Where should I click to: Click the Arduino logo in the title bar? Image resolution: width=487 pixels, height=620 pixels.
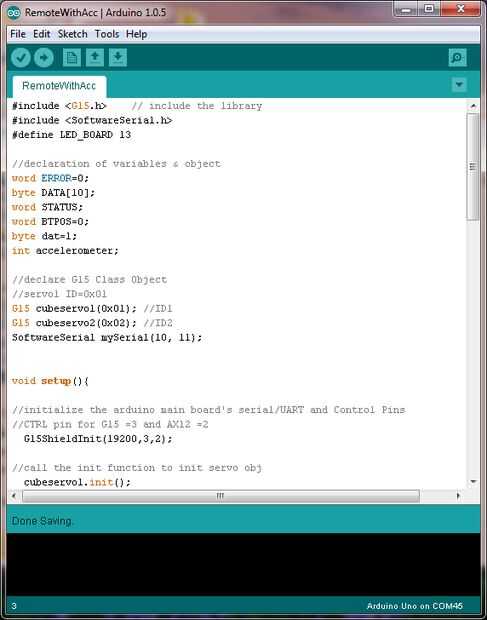click(14, 12)
